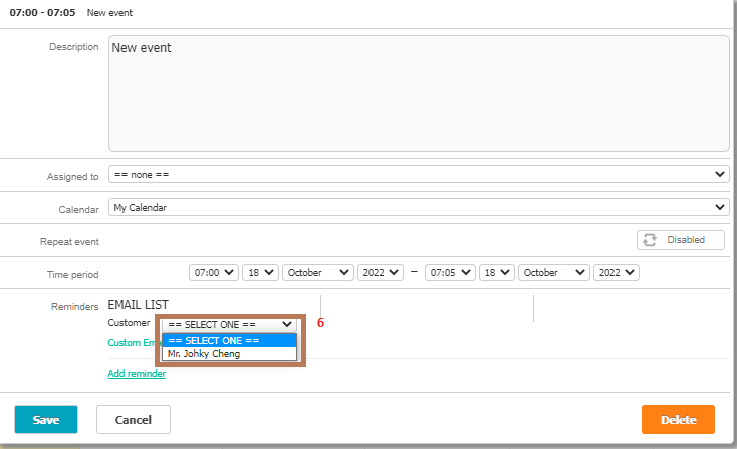Open the start day dropdown

(259, 272)
